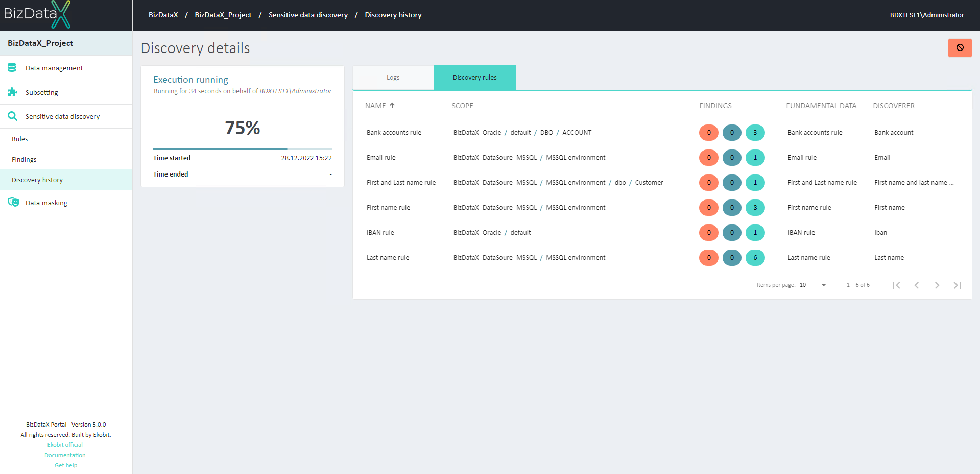
Task: Go to the last page of results
Action: click(x=957, y=285)
